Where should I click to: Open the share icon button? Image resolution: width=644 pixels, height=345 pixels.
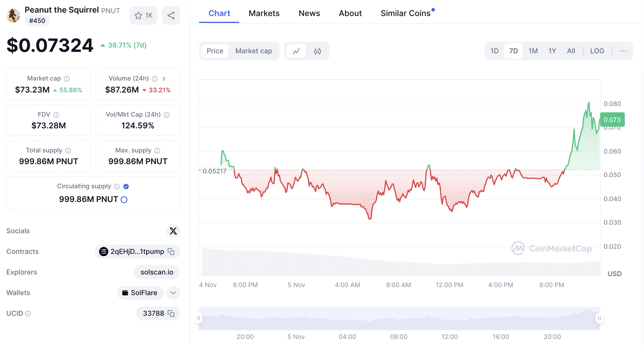171,15
